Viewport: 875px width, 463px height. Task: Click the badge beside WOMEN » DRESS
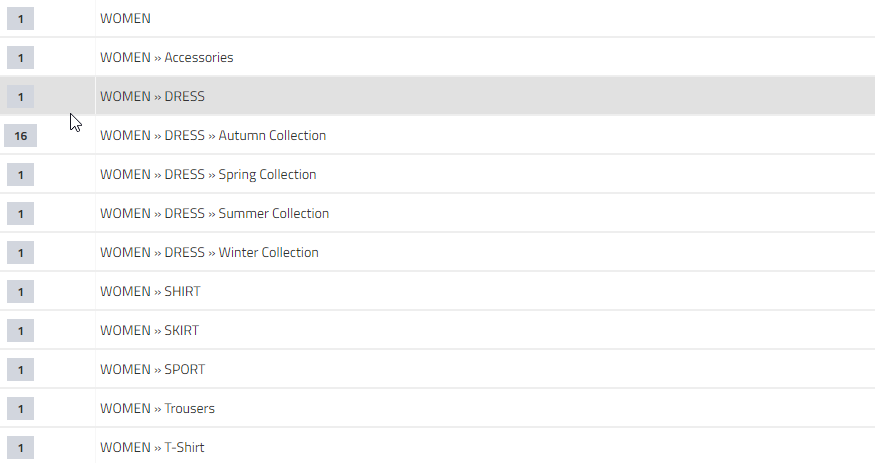pyautogui.click(x=21, y=97)
